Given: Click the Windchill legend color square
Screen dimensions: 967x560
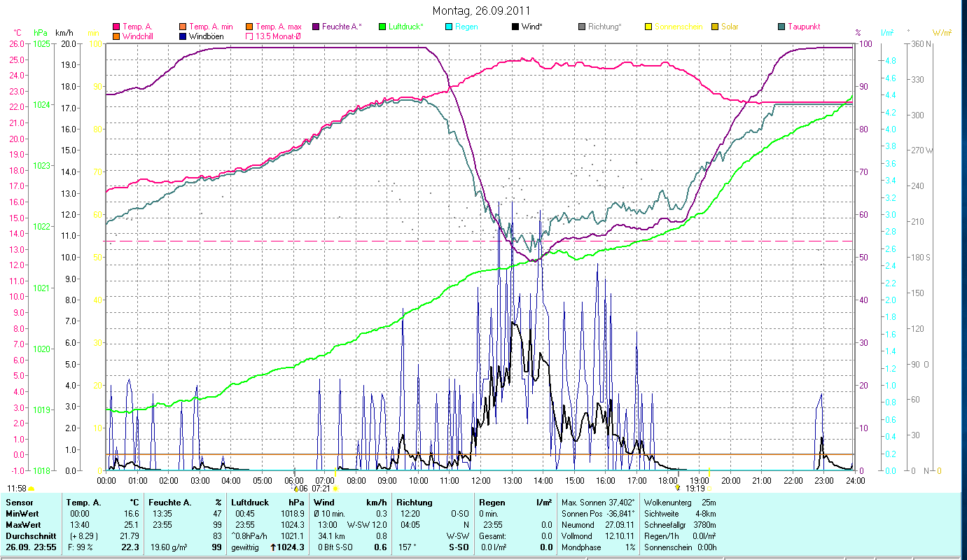Looking at the screenshot, I should point(116,36).
